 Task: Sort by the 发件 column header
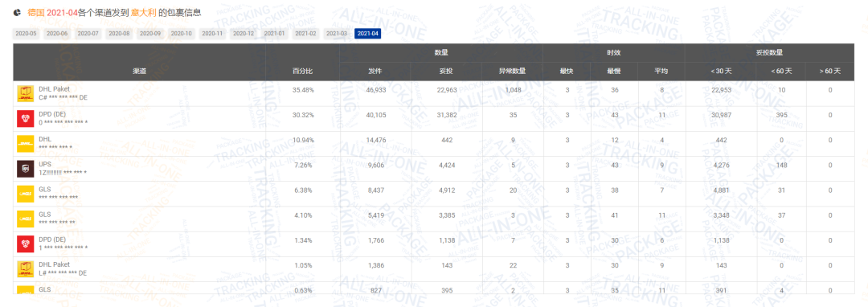pyautogui.click(x=375, y=71)
